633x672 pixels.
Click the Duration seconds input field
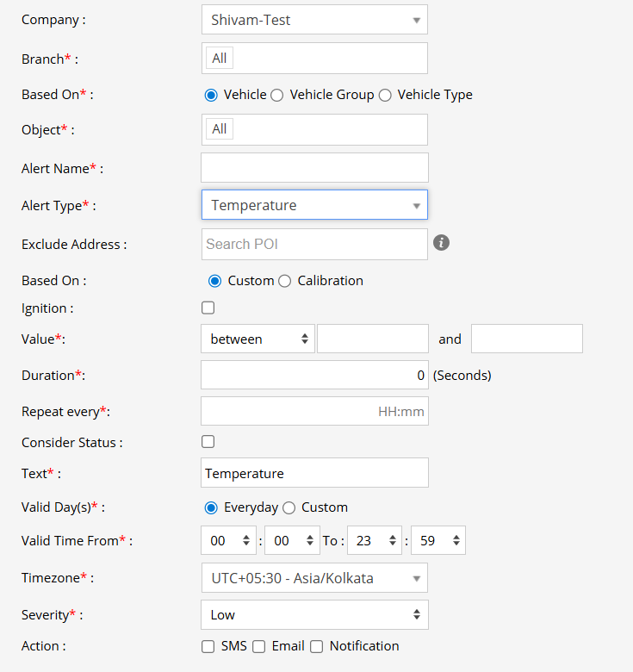(314, 375)
